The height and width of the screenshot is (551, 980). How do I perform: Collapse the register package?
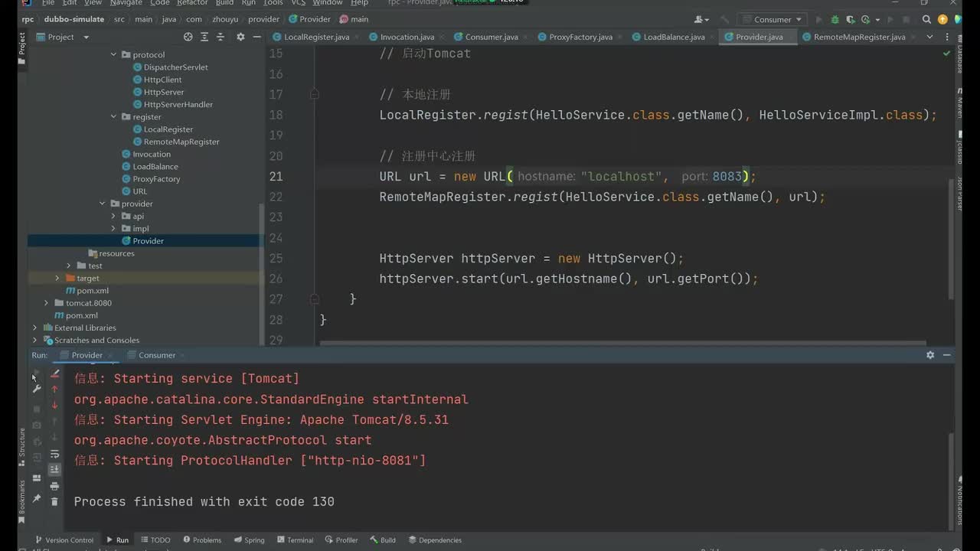[x=113, y=117]
